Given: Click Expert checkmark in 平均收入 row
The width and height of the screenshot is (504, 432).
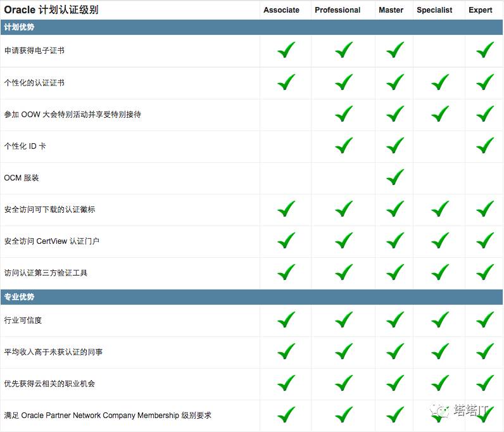Looking at the screenshot, I should click(485, 352).
